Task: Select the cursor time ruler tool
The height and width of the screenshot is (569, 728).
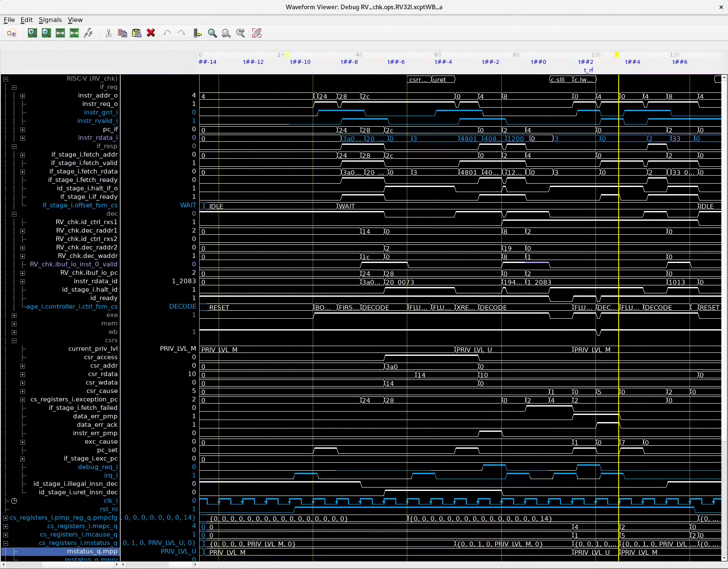Action: point(197,33)
